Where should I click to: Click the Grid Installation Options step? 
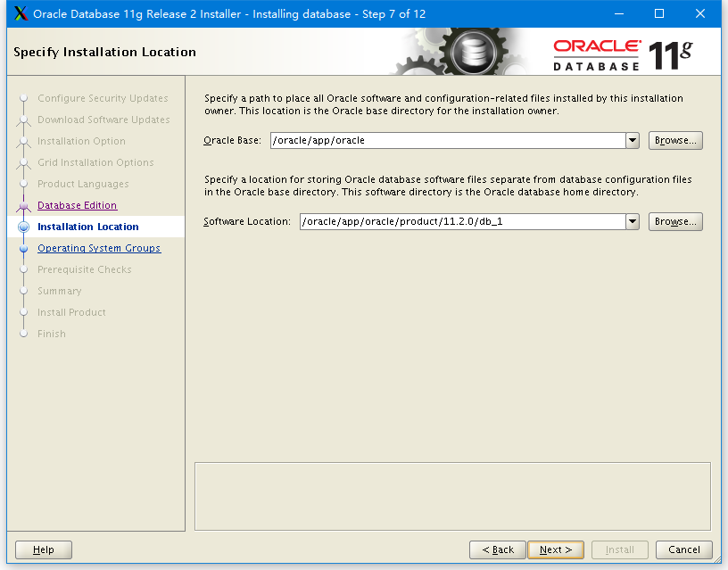click(95, 162)
